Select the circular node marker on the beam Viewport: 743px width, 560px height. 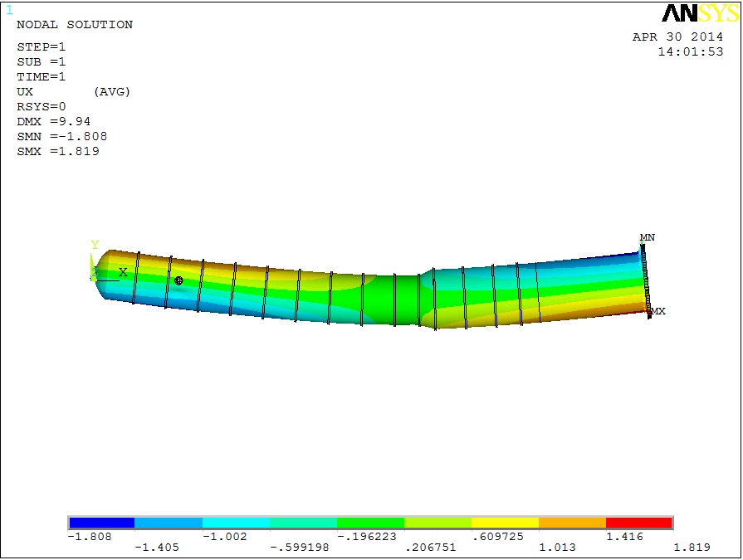pos(178,281)
